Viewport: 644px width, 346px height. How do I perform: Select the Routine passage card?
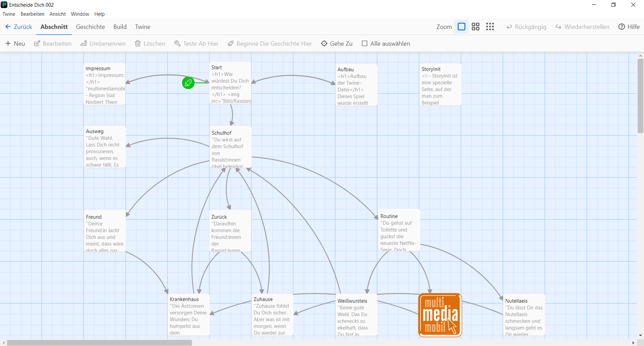pyautogui.click(x=399, y=230)
